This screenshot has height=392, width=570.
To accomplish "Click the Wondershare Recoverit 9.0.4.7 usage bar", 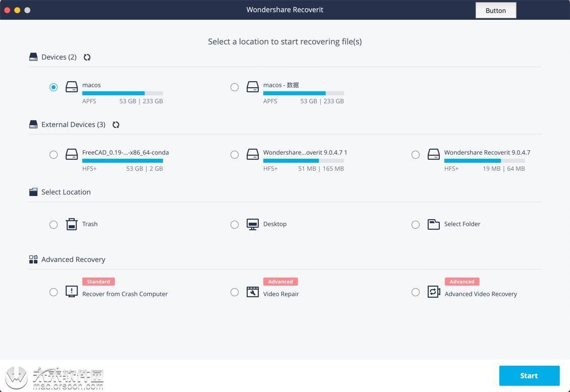I will (x=485, y=161).
